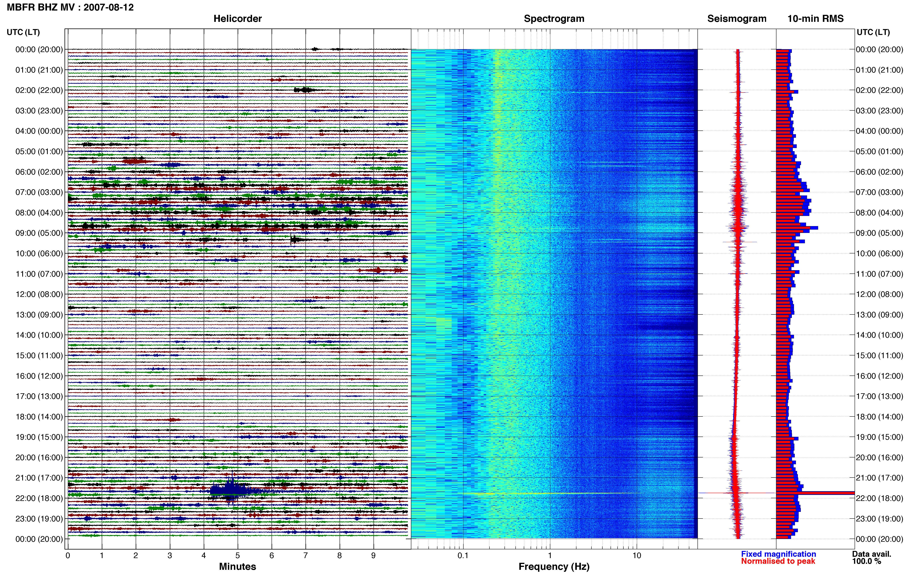Image resolution: width=924 pixels, height=578 pixels.
Task: Click the title text MBFR BHZ MV : 2007-08-12
Action: coord(70,7)
